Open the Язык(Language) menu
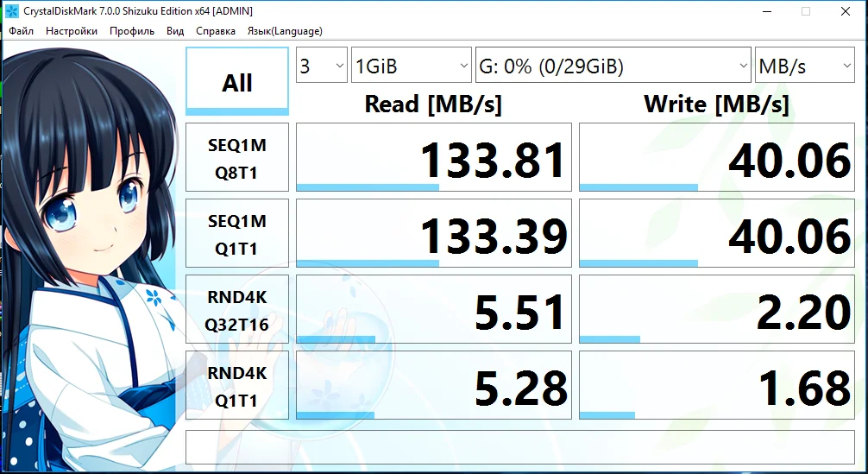Viewport: 868px width, 474px height. (x=285, y=31)
